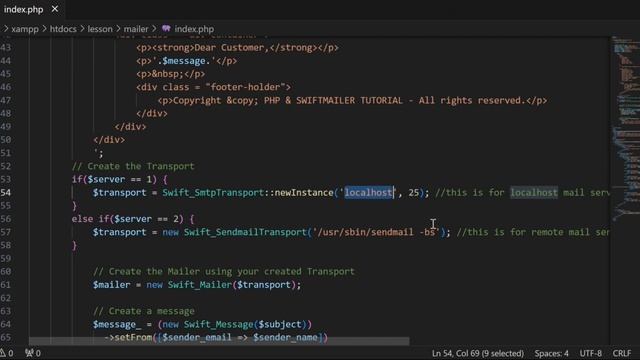This screenshot has height=360, width=640.
Task: Click line number 61 in the gutter
Action: (6, 285)
